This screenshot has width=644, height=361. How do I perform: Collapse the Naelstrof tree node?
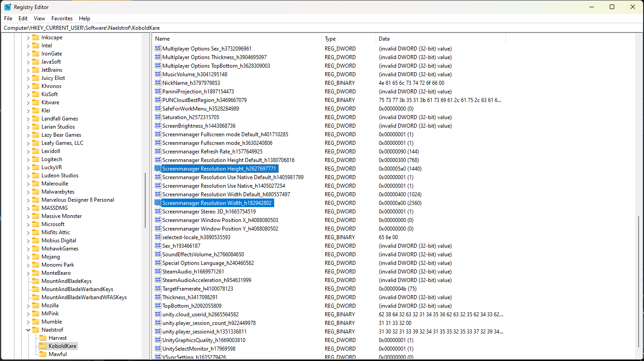(28, 329)
